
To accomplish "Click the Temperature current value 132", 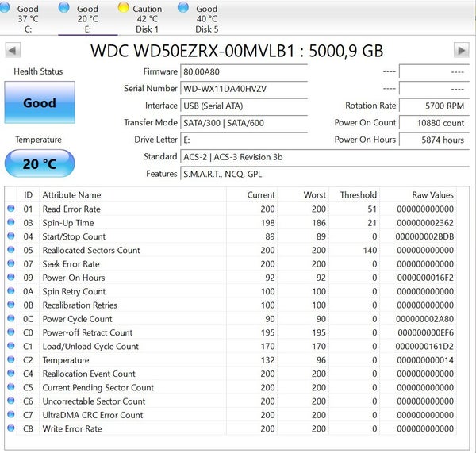I will (x=267, y=360).
